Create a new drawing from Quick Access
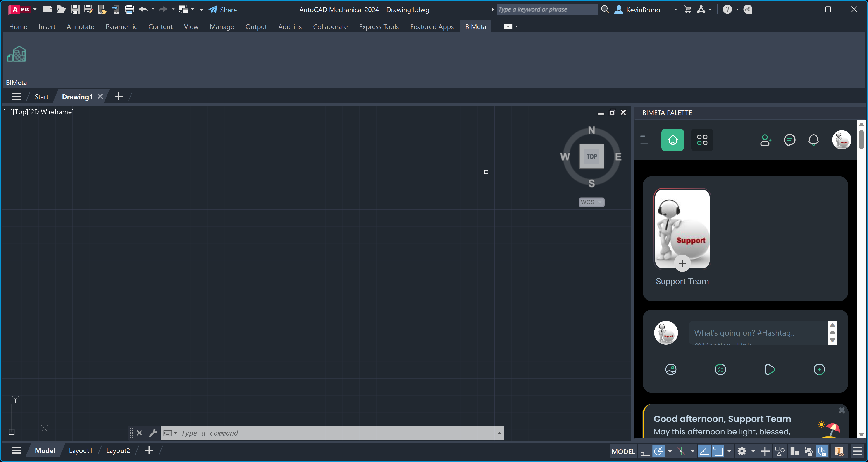The width and height of the screenshot is (868, 462). [x=48, y=9]
